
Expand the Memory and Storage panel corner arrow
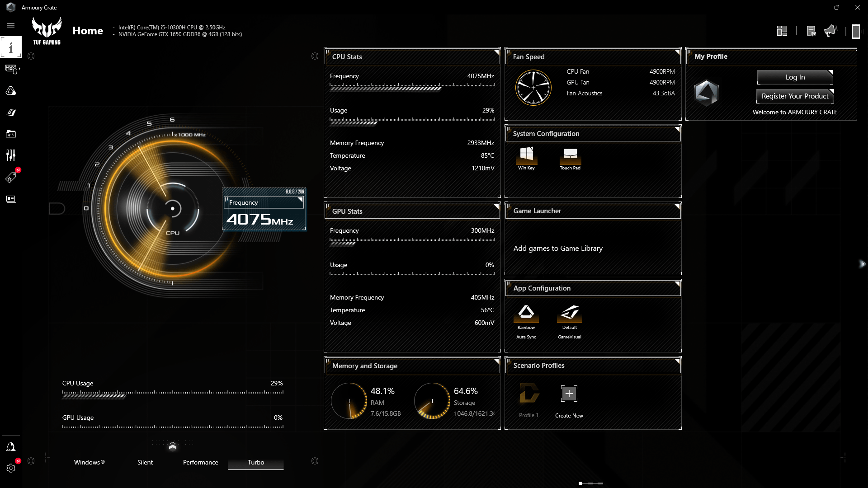click(496, 361)
